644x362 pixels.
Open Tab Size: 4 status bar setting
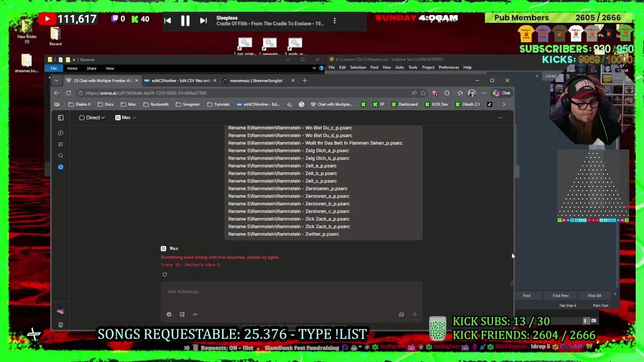[x=568, y=306]
